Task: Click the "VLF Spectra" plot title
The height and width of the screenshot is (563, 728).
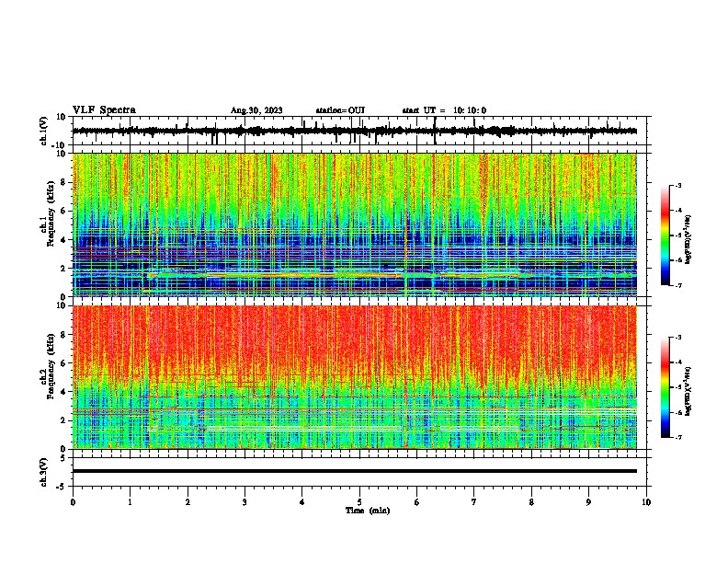Action: pyautogui.click(x=104, y=110)
